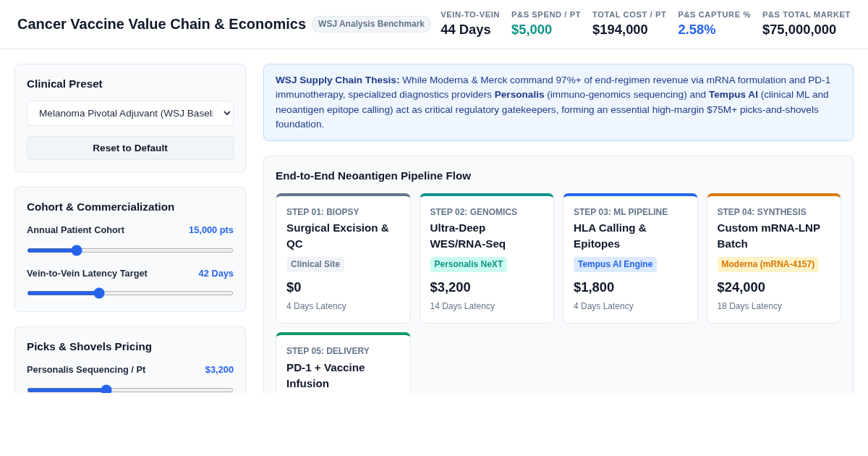Click the $75,000,000 total market metric
868x456 pixels.
799,30
